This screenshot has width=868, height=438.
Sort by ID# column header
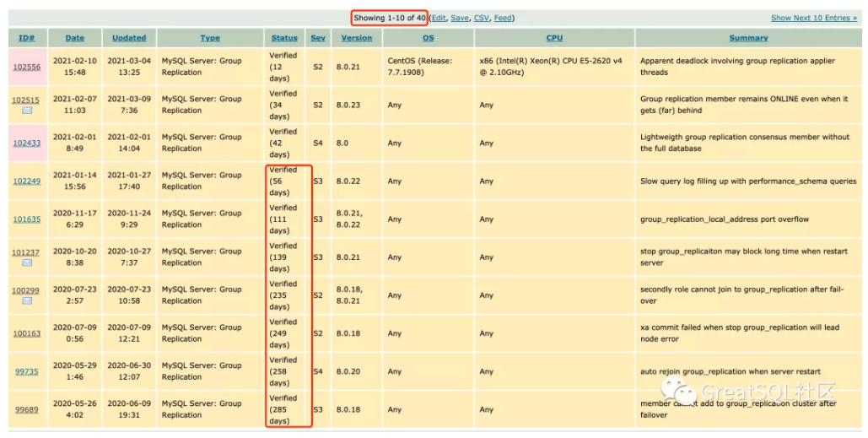click(27, 38)
